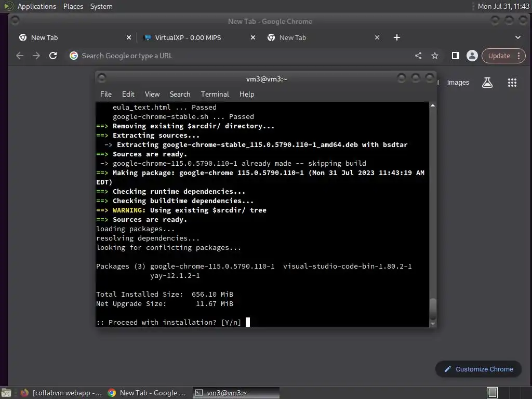Open the Google apps grid icon
The width and height of the screenshot is (532, 399).
[x=512, y=83]
